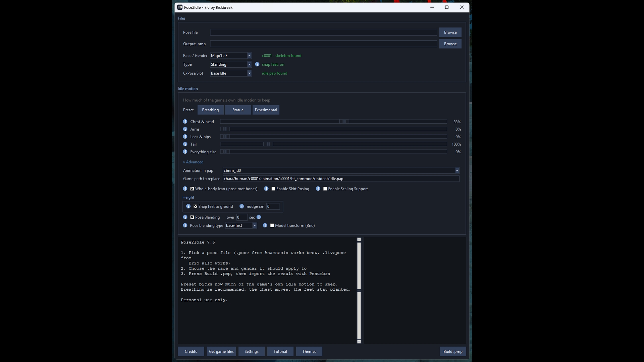The height and width of the screenshot is (362, 644).
Task: Click info icon left of Pose Blending
Action: coord(185,217)
